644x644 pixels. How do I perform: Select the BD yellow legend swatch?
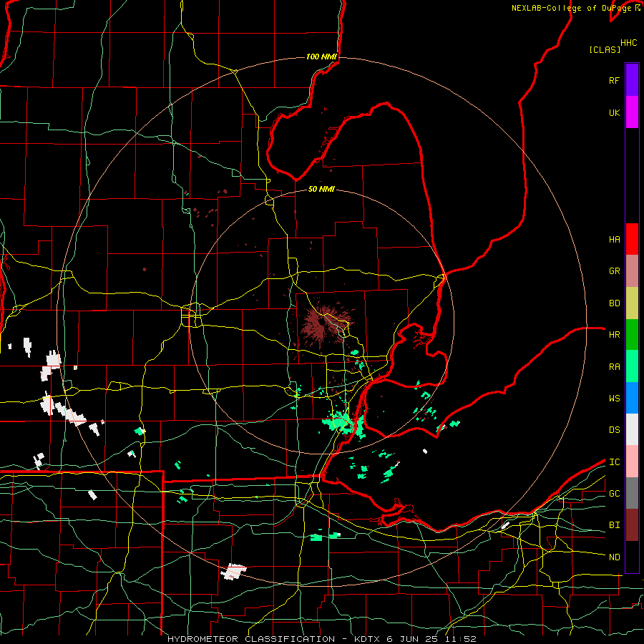pos(632,303)
